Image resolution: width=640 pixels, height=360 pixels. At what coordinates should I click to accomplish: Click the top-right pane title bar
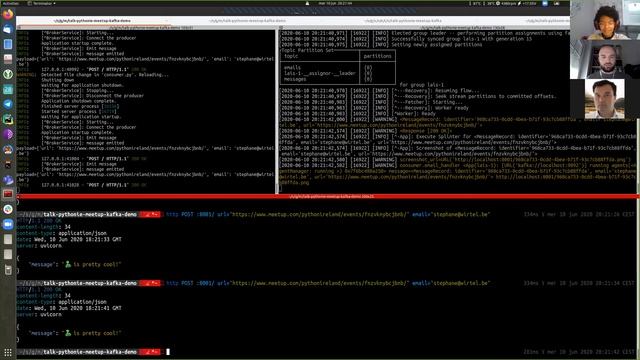tap(424, 28)
